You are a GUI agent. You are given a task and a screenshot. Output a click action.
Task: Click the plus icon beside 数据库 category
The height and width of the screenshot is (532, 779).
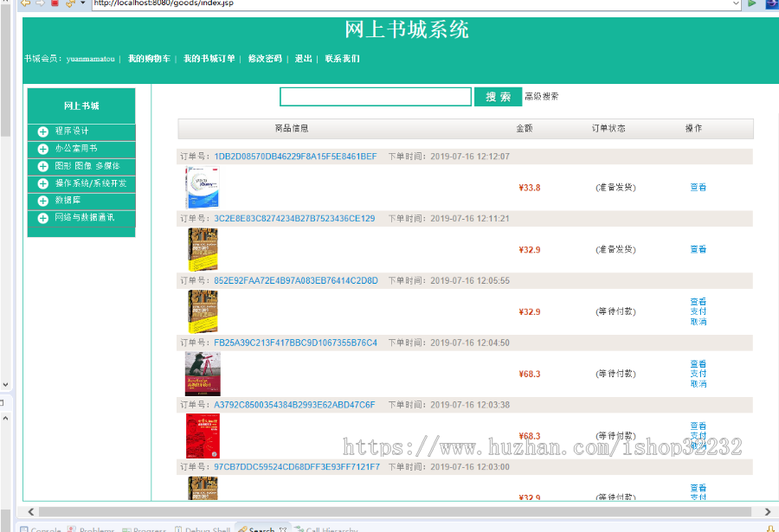click(x=42, y=201)
